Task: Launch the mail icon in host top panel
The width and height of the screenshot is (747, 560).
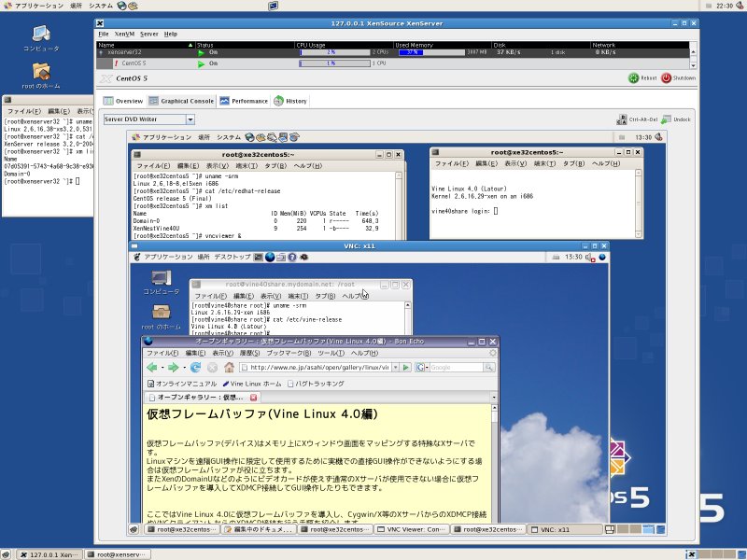Action: (133, 6)
